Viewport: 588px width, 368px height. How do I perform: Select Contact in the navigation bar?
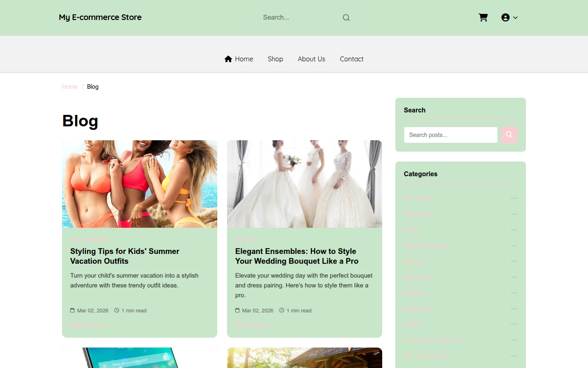click(x=352, y=59)
